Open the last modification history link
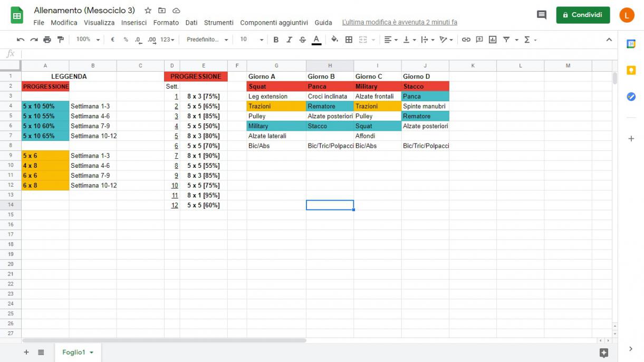The height and width of the screenshot is (362, 644). coord(399,23)
